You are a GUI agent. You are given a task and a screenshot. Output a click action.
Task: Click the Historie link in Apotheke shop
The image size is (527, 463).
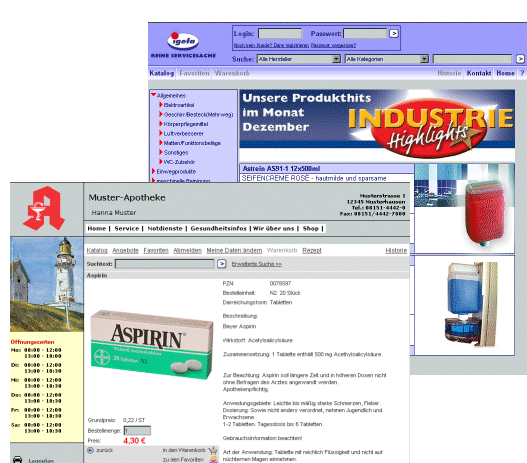point(396,250)
